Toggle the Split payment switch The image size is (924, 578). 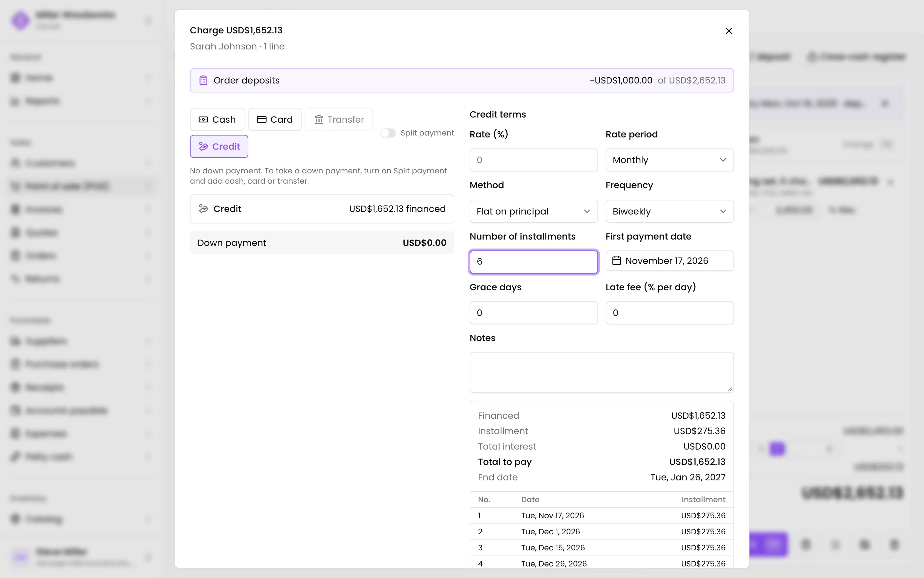pyautogui.click(x=388, y=133)
